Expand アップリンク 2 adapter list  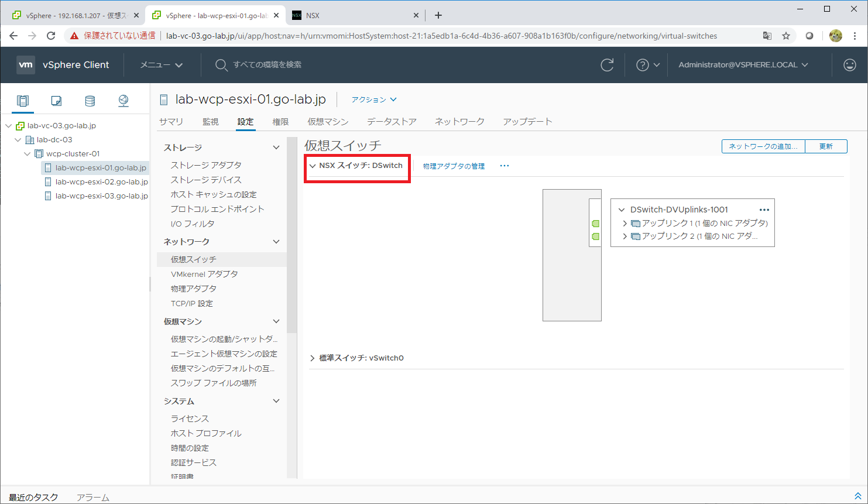(625, 236)
